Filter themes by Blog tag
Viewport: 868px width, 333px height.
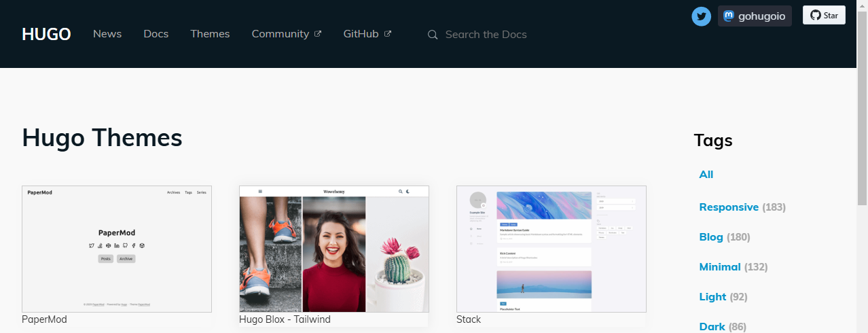click(711, 237)
